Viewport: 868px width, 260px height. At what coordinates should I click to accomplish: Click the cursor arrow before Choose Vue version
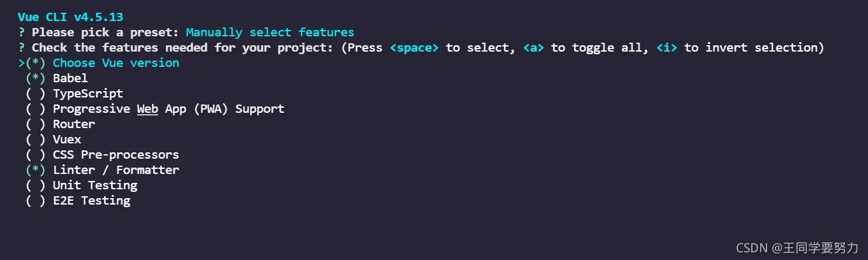click(22, 63)
